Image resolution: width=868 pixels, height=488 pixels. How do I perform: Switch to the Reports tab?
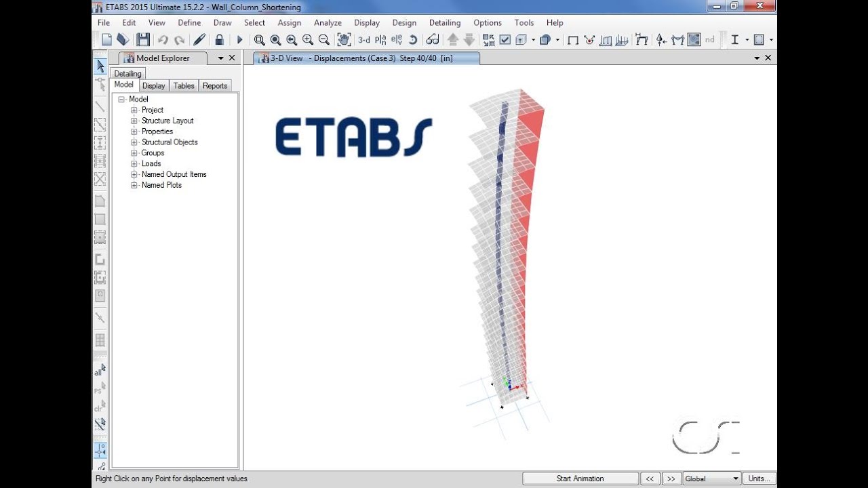tap(215, 85)
